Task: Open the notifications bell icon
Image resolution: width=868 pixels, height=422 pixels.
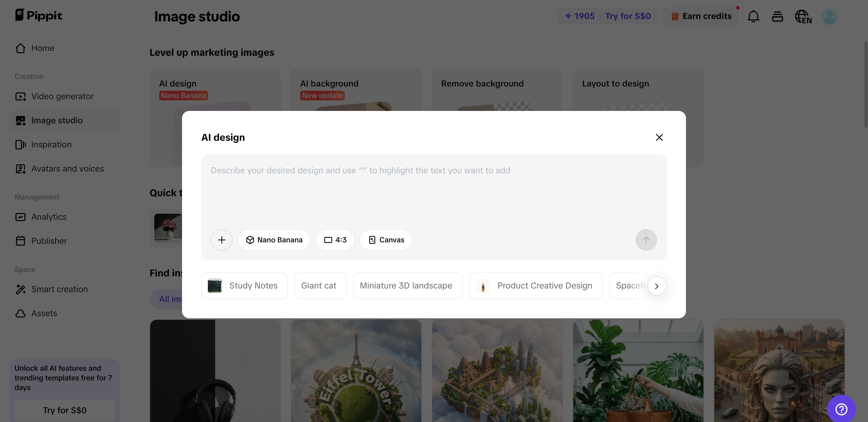Action: point(753,16)
